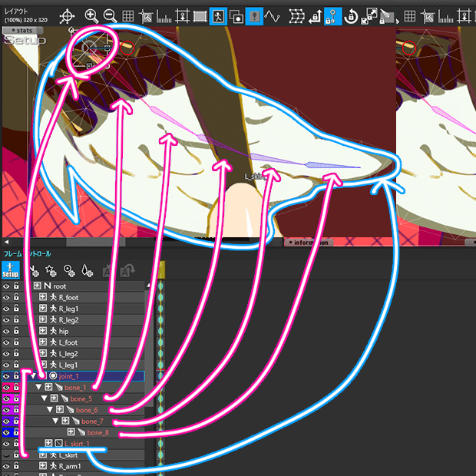Toggle the blue eye cell of bone_8
Viewport: 476px width, 476px height.
pyautogui.click(x=6, y=432)
